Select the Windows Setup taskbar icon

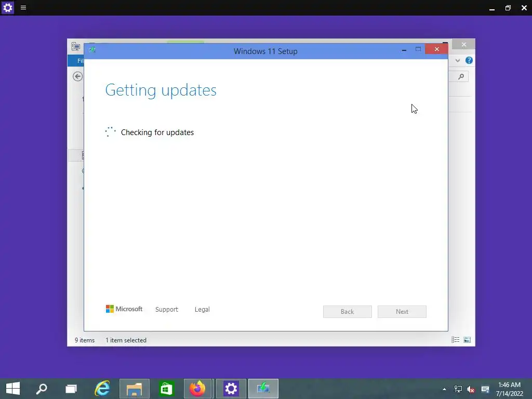tap(263, 389)
